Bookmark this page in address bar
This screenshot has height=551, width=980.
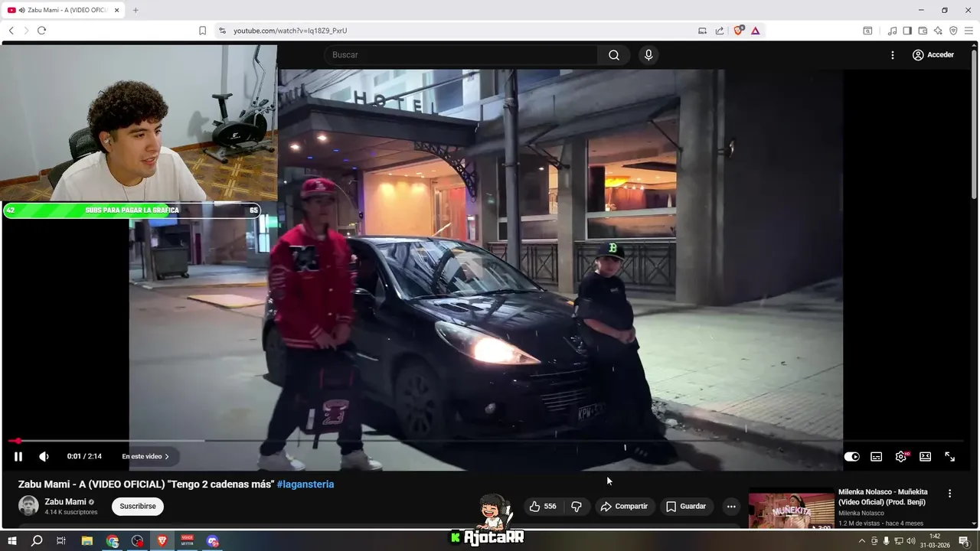point(202,31)
